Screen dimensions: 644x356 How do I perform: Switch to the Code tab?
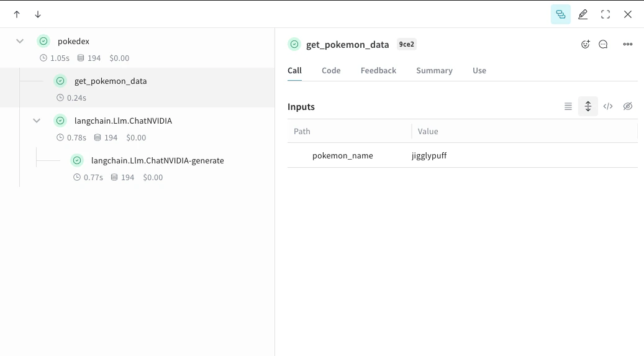pyautogui.click(x=331, y=70)
